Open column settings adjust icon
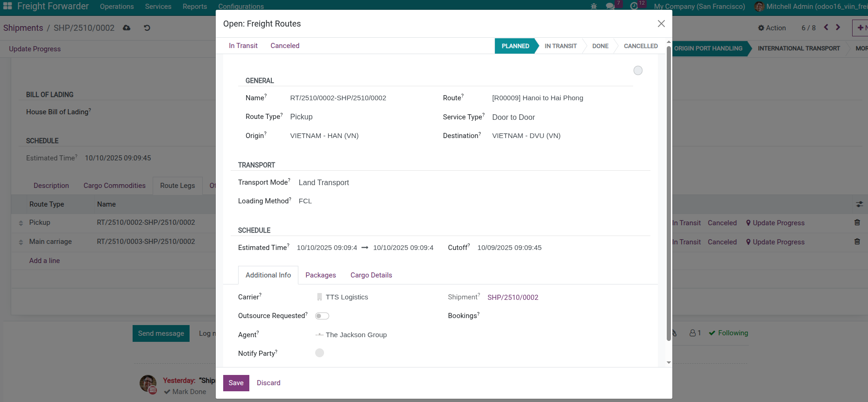Viewport: 868px width, 402px height. 859,204
